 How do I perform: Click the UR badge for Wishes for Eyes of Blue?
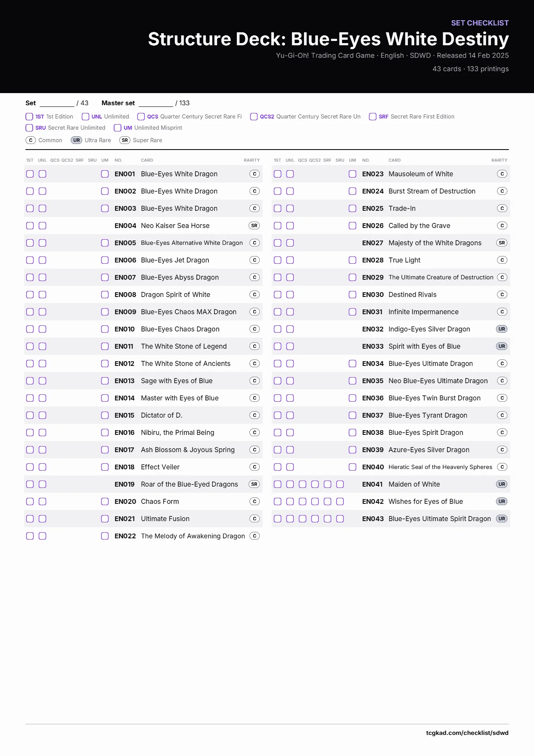coord(502,501)
